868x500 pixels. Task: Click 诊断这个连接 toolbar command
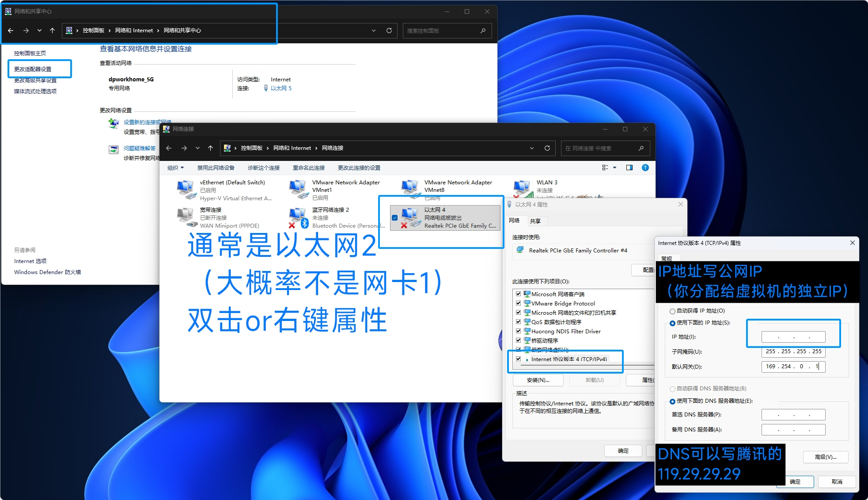[x=264, y=168]
